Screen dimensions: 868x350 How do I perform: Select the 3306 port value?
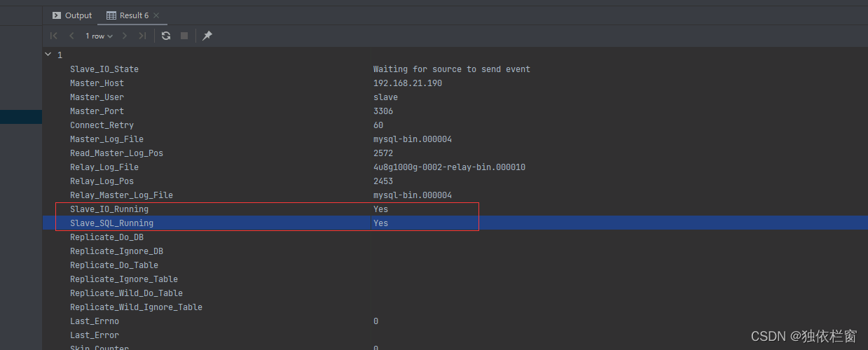383,111
